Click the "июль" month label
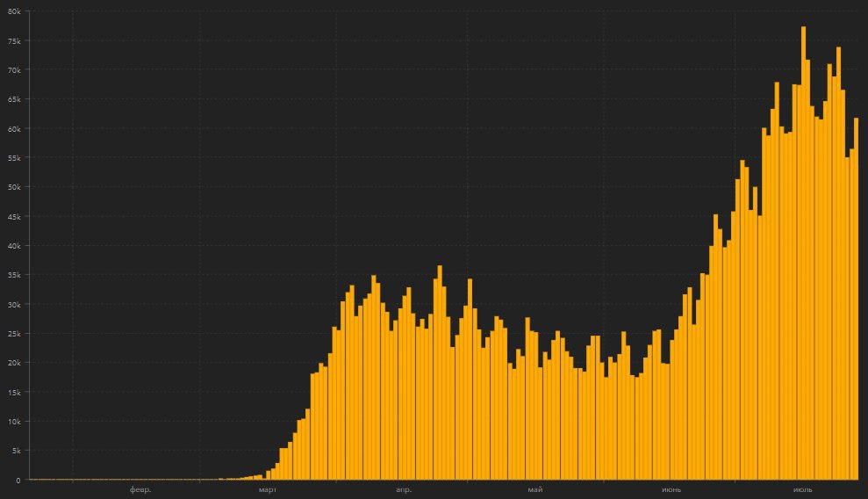The height and width of the screenshot is (499, 868). (x=803, y=489)
